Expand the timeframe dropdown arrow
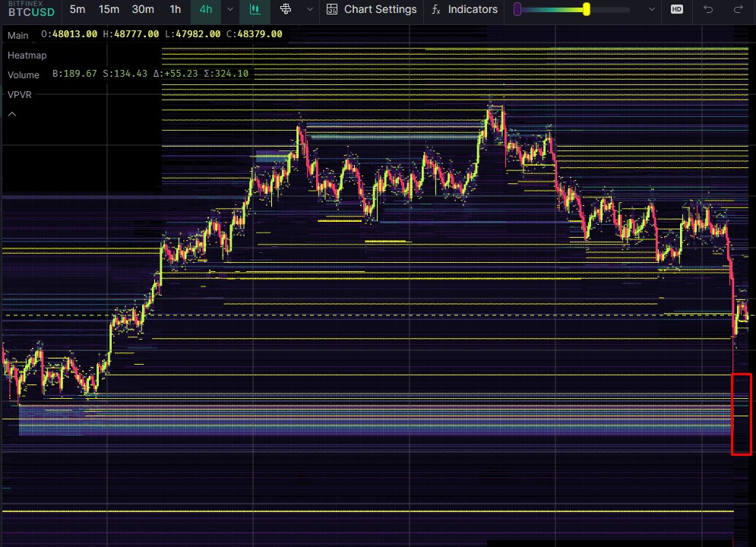Screen dimensions: 756x547 tap(230, 9)
